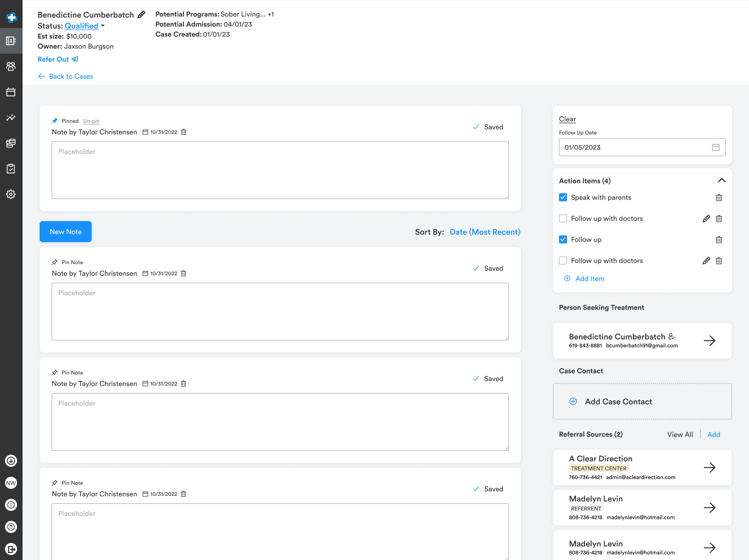
Task: Click the New Note button
Action: (66, 232)
